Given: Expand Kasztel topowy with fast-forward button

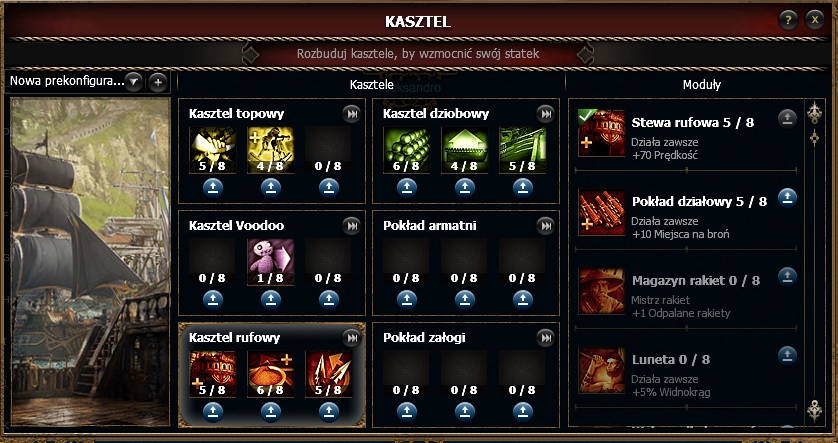Looking at the screenshot, I should point(352,114).
